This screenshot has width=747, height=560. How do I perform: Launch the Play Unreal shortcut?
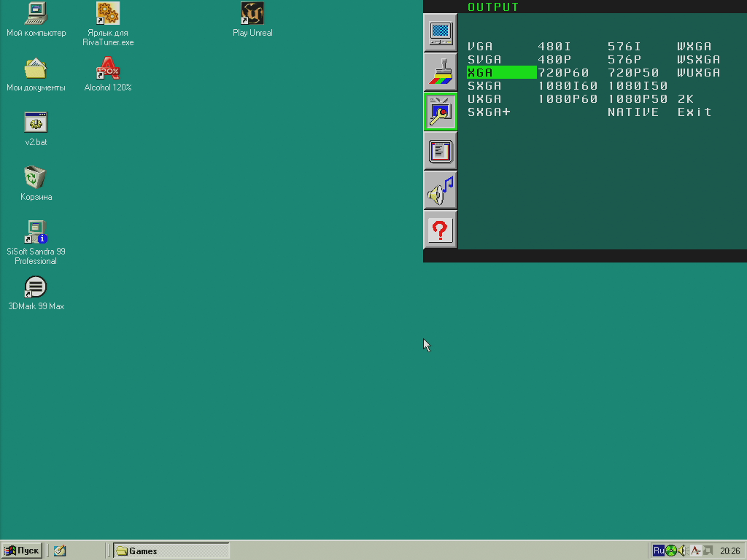[252, 13]
